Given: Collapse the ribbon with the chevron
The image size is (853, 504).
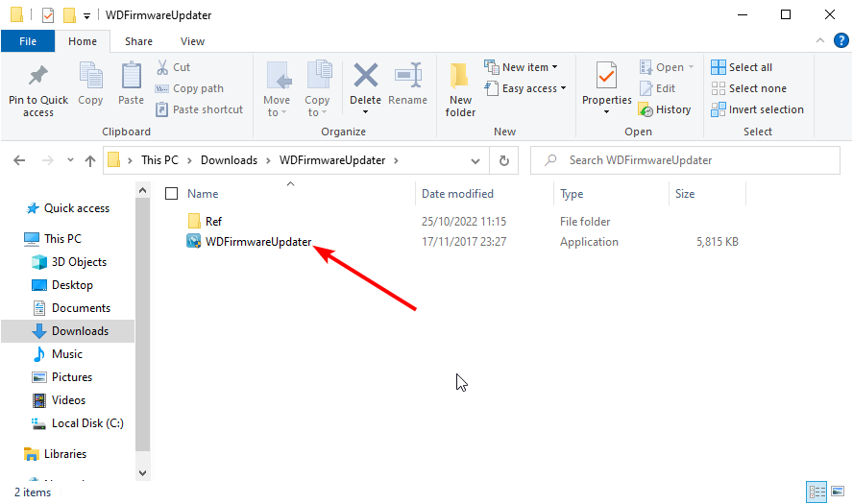Looking at the screenshot, I should (820, 40).
